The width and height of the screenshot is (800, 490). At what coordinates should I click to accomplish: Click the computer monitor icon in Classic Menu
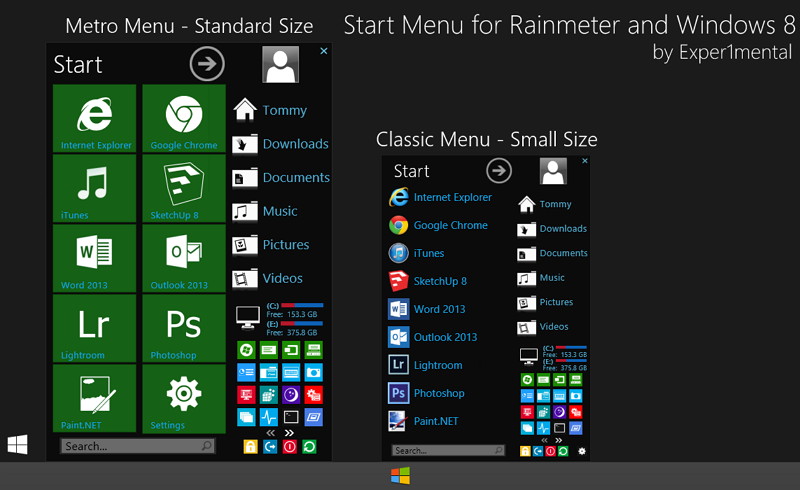tap(529, 356)
